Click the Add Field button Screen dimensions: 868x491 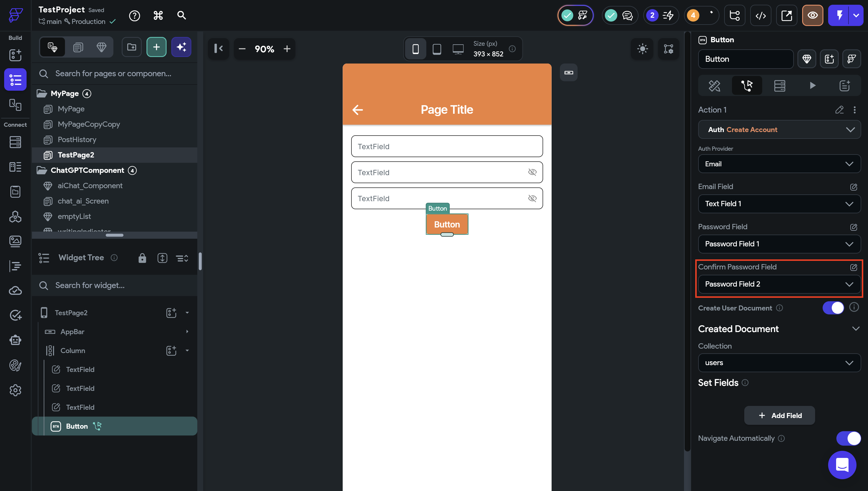pos(779,415)
